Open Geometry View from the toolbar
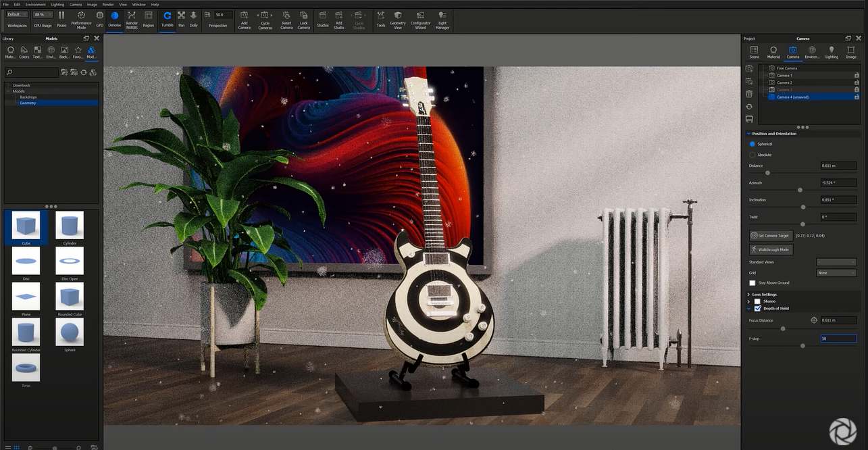This screenshot has height=450, width=868. coord(398,20)
